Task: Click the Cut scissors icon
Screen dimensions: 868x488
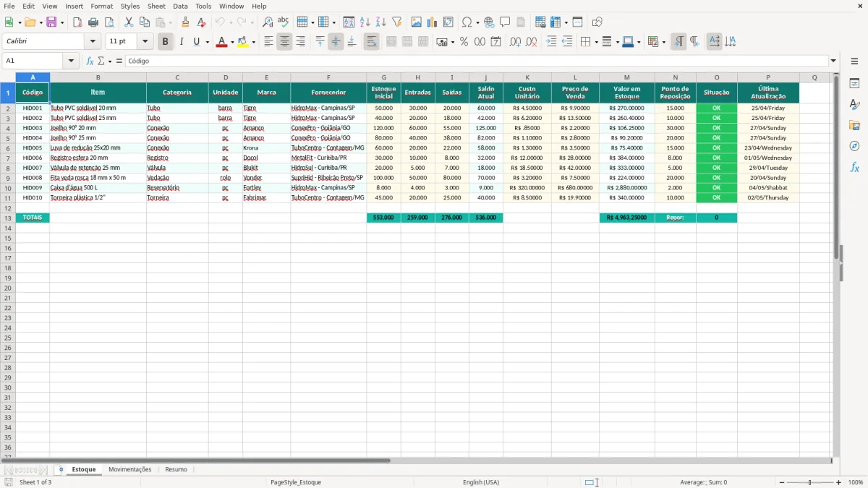Action: click(129, 22)
